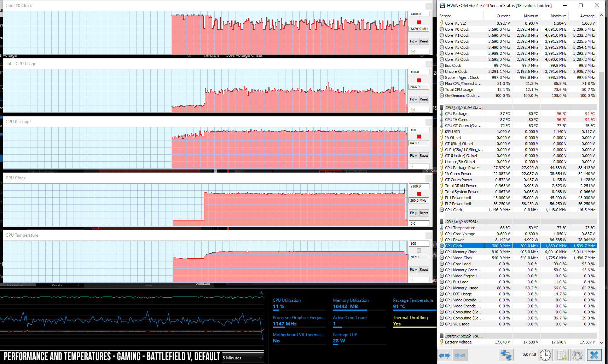Click the chip icon beside Battery: Simplo header

(x=442, y=336)
